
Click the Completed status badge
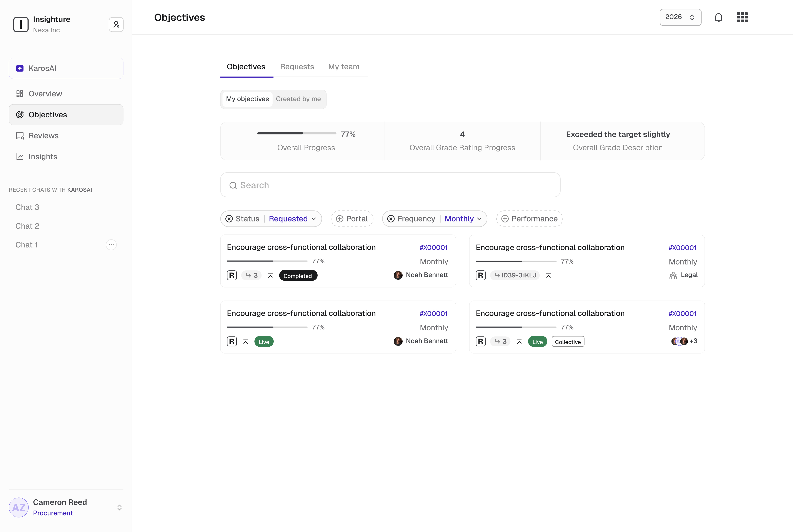pyautogui.click(x=298, y=276)
